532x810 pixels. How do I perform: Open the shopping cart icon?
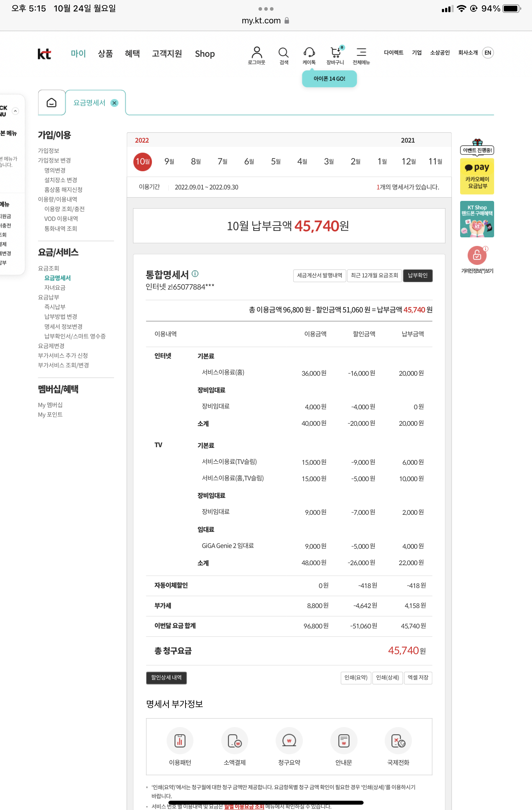[x=335, y=53]
